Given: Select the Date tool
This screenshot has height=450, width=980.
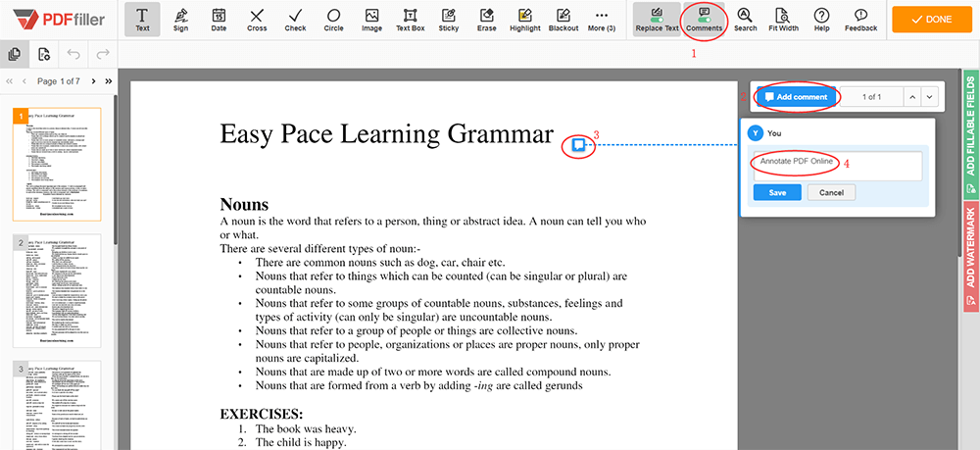Looking at the screenshot, I should [219, 20].
